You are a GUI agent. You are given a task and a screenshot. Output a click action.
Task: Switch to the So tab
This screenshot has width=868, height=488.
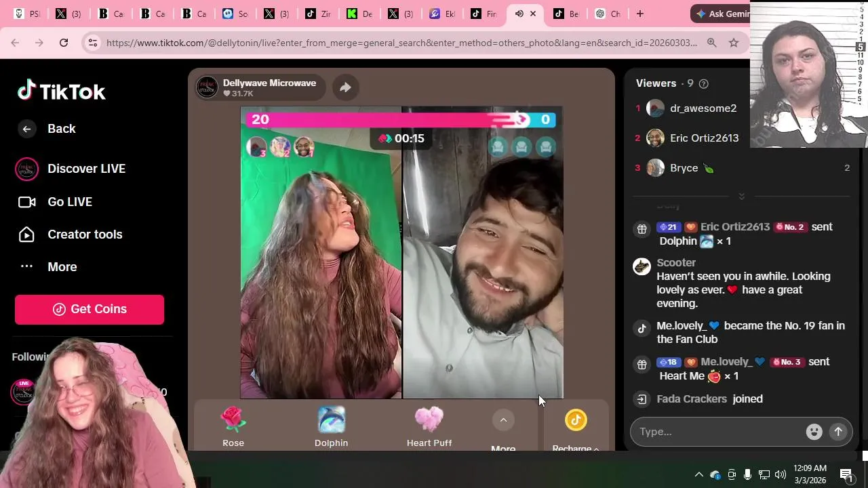(235, 14)
